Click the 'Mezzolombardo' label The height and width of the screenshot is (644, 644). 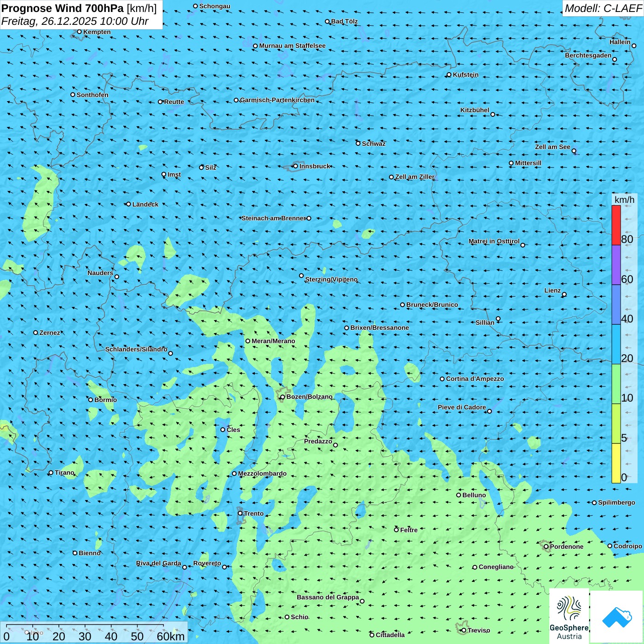(x=262, y=473)
